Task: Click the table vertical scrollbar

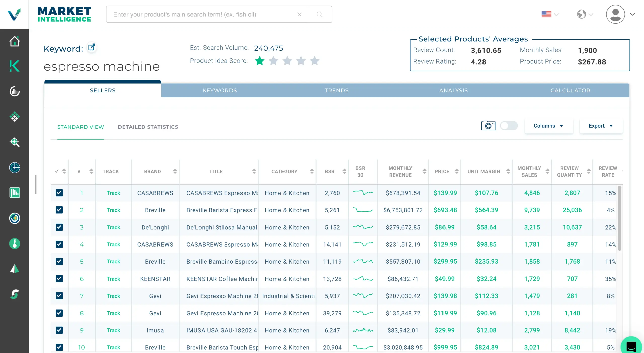Action: pyautogui.click(x=620, y=218)
